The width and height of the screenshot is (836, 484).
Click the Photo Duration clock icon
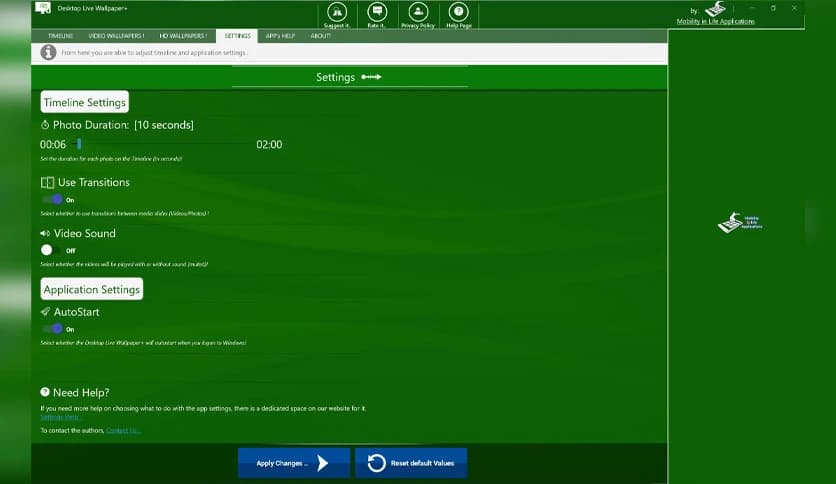click(x=45, y=125)
